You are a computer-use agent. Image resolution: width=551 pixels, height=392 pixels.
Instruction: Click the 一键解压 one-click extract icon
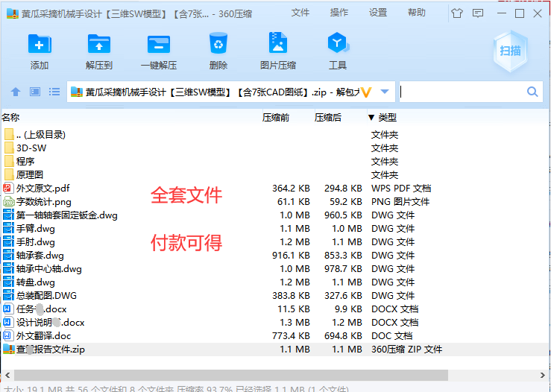click(x=159, y=44)
